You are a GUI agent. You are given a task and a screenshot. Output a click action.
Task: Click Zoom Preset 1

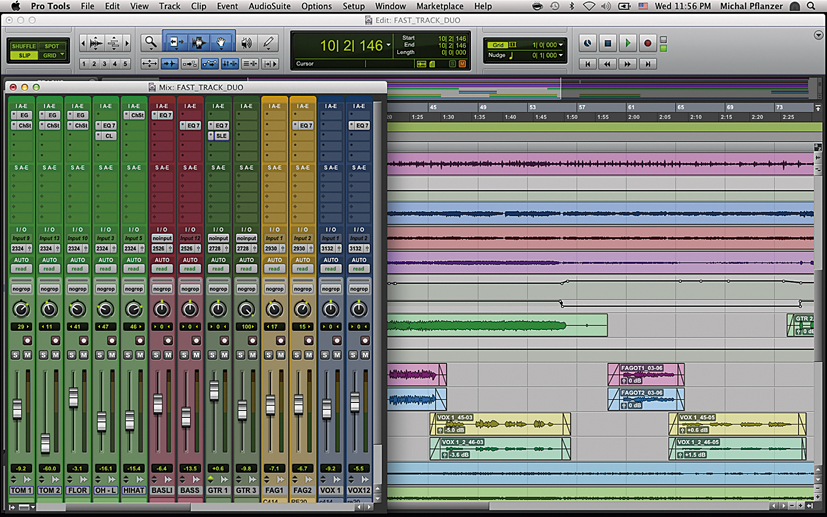84,64
